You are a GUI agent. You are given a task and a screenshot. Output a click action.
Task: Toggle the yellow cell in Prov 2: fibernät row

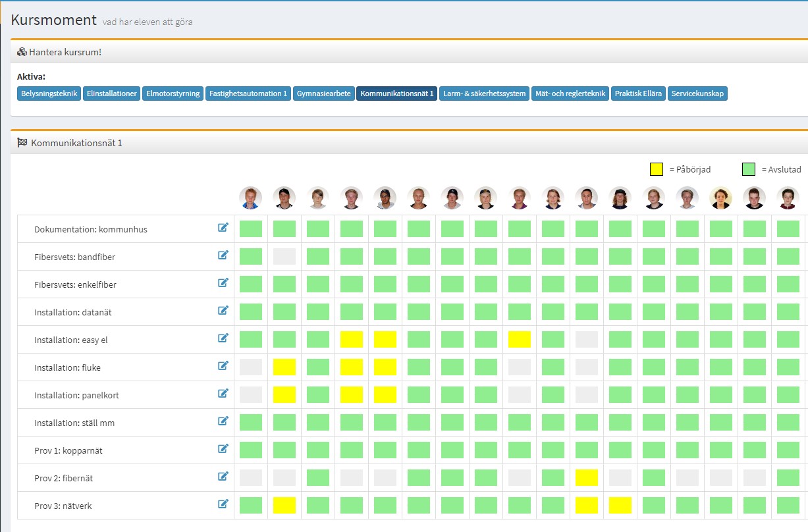click(587, 477)
